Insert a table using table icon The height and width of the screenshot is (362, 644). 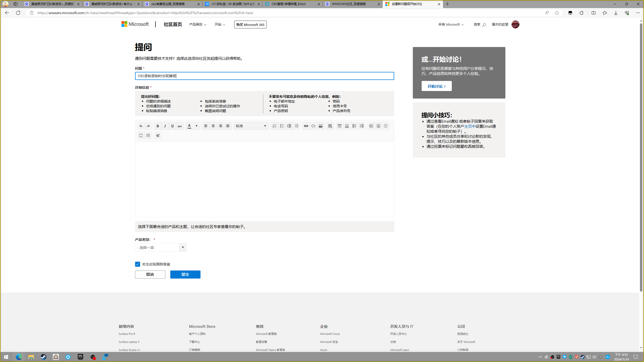[x=330, y=126]
